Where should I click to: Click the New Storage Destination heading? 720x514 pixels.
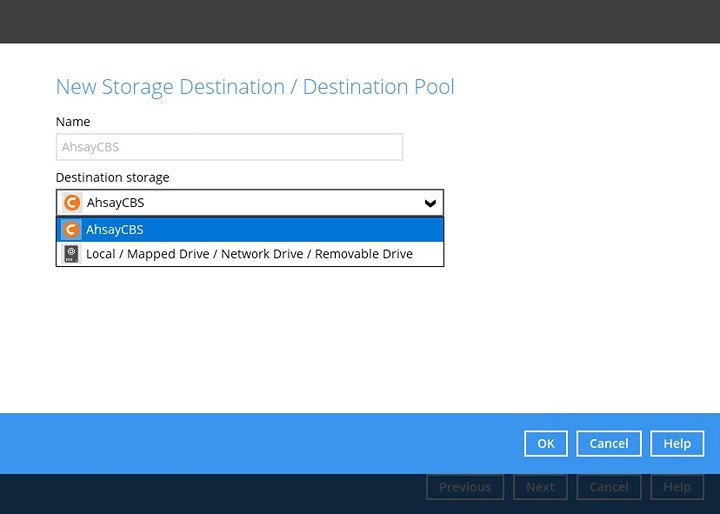(255, 87)
